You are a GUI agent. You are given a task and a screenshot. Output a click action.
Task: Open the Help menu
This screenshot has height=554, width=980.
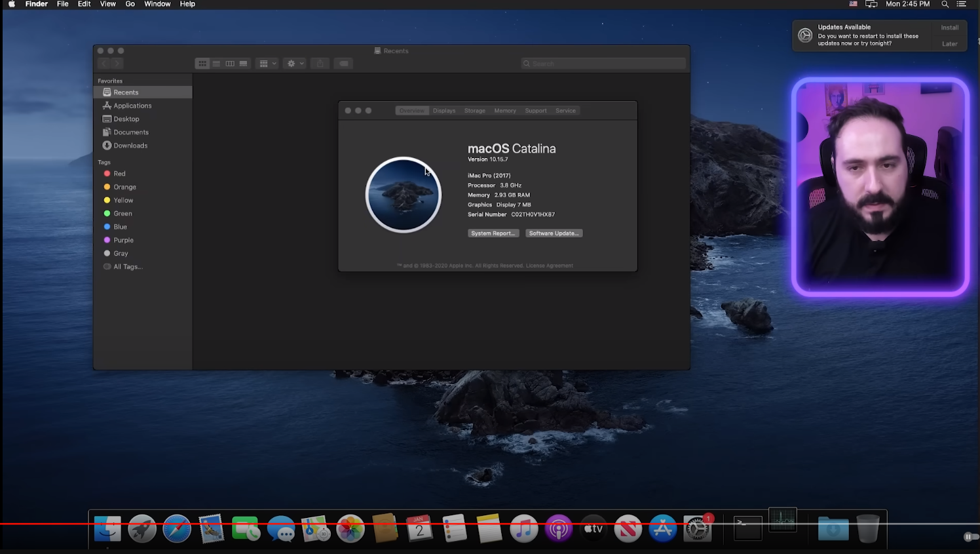coord(187,4)
